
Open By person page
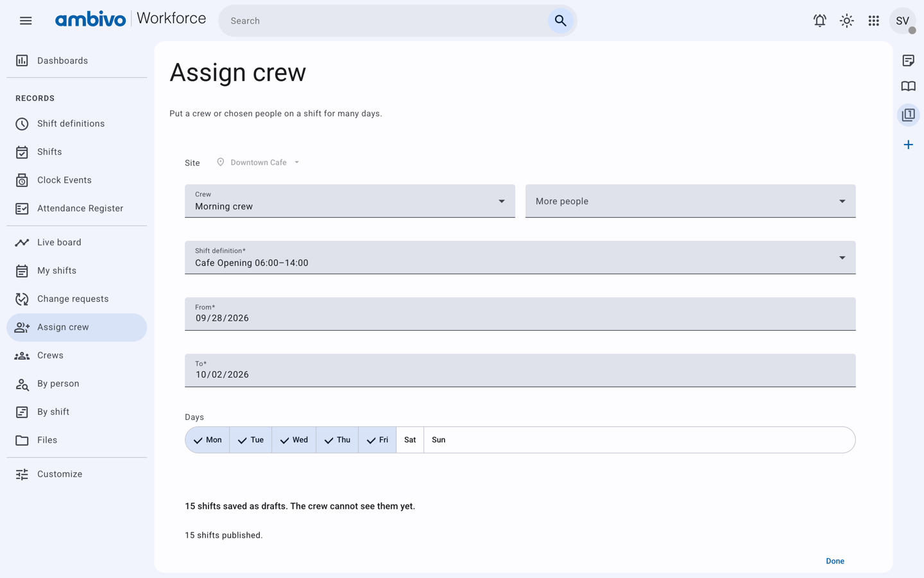pos(77,383)
